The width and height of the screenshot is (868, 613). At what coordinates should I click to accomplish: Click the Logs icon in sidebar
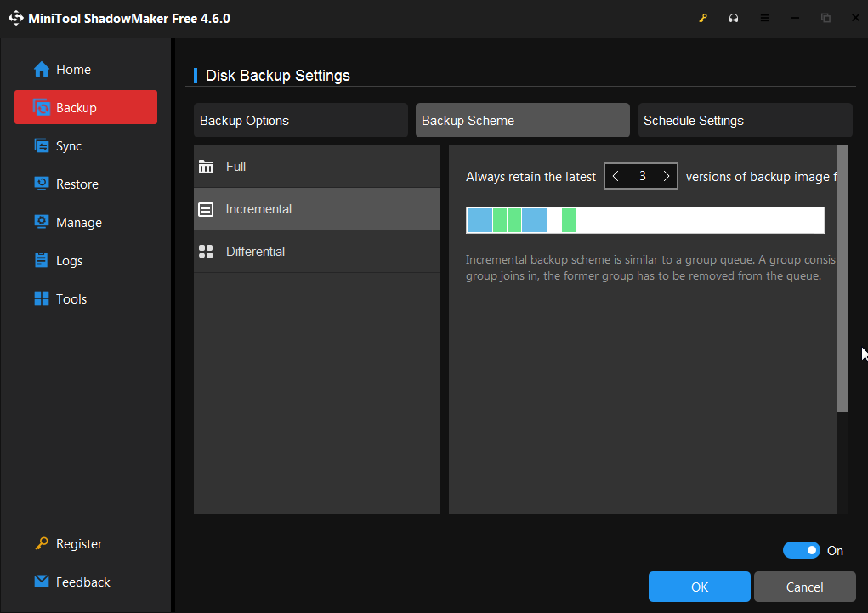42,260
